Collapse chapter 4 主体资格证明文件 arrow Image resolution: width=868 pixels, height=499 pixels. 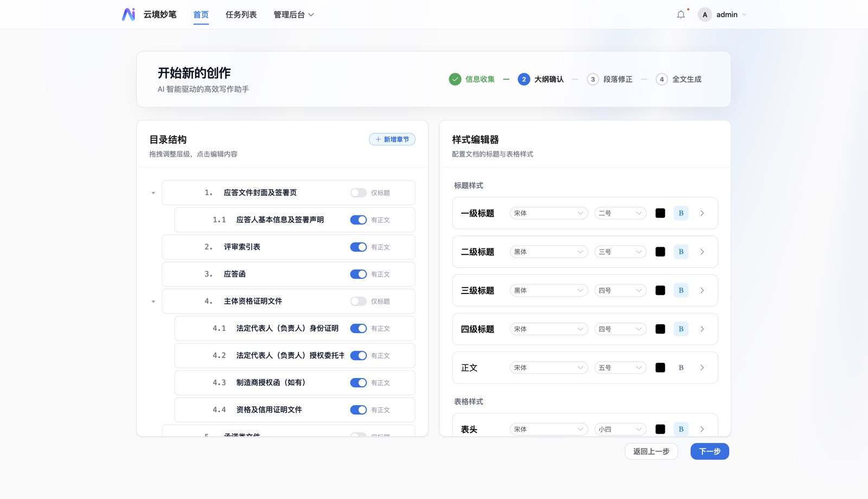pos(153,302)
